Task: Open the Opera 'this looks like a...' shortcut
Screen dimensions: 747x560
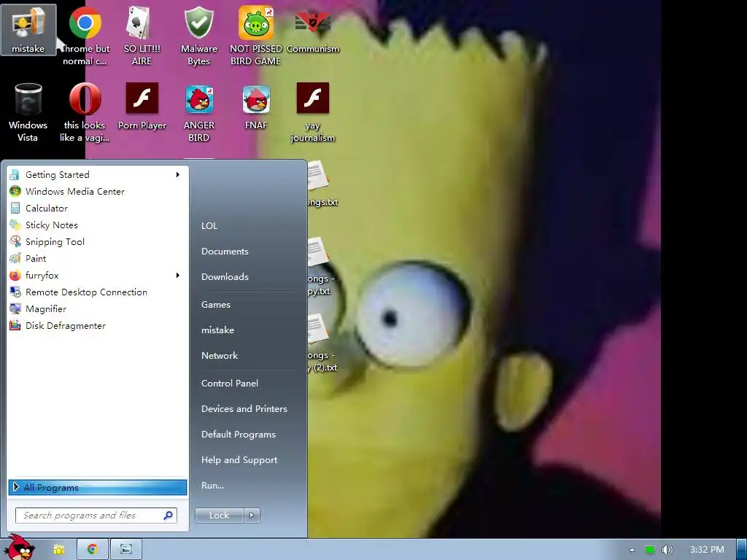Action: pyautogui.click(x=85, y=112)
